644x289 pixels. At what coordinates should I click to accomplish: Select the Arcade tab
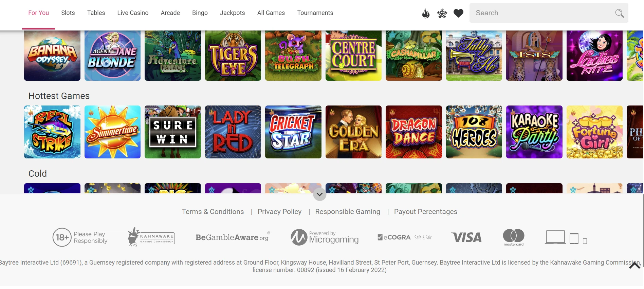tap(170, 13)
